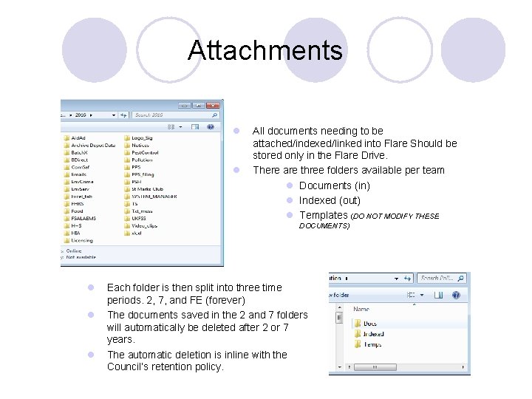Open the Docs folder in small window
532x399 pixels.
pos(366,324)
